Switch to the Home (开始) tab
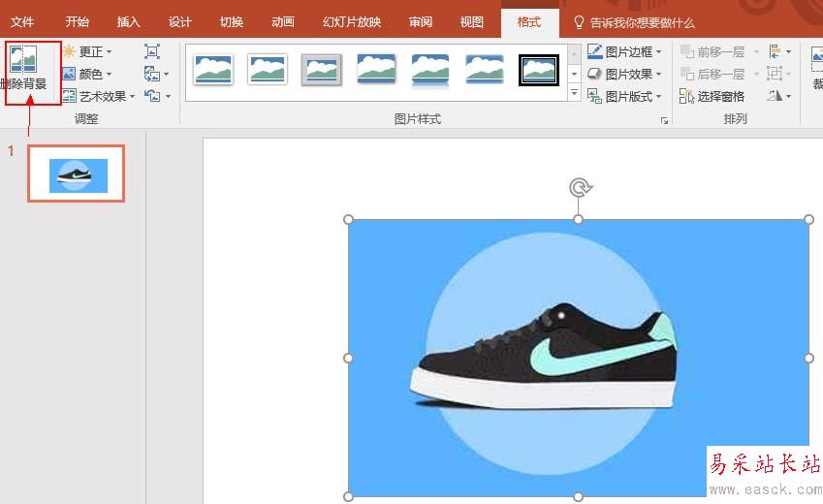 (x=77, y=22)
